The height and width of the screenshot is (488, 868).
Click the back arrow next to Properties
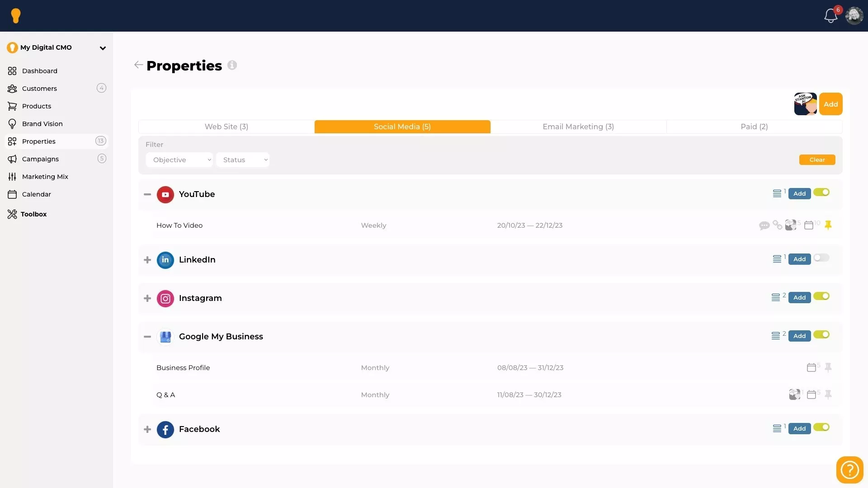tap(138, 65)
